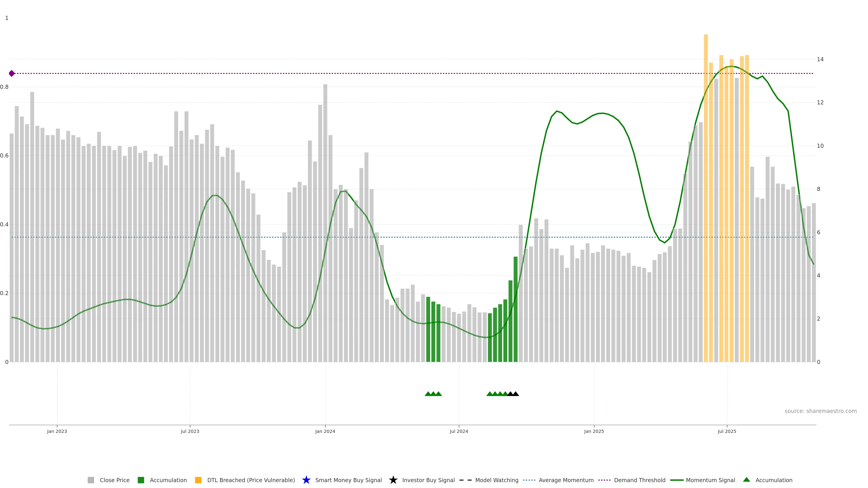Image resolution: width=868 pixels, height=488 pixels.
Task: Click the Jul 2025 x-axis label
Action: (x=727, y=431)
